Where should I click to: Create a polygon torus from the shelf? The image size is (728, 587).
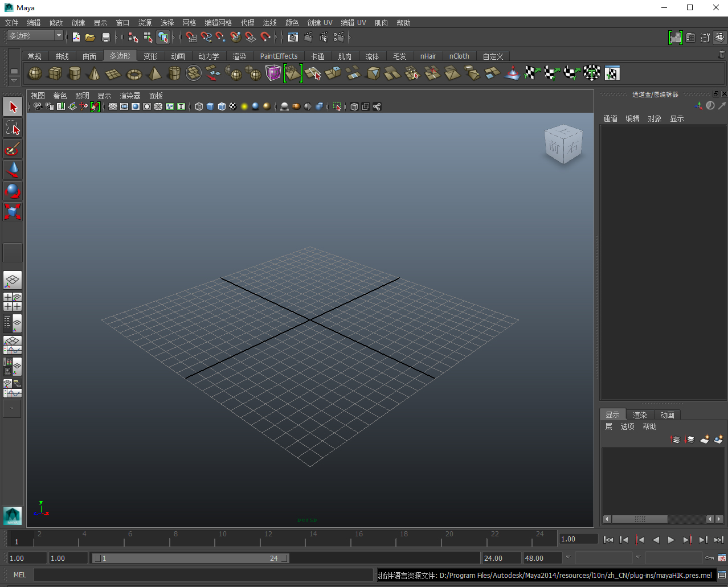click(134, 73)
